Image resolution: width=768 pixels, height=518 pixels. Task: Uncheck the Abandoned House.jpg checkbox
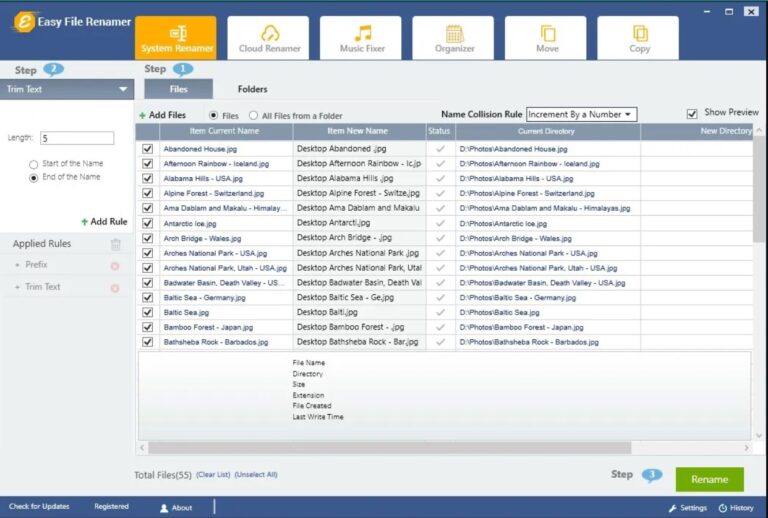(147, 149)
